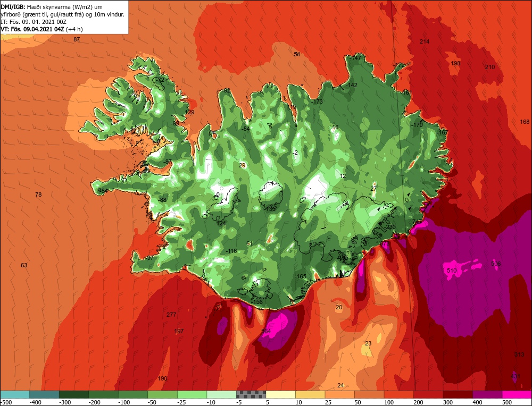The image size is (532, 406).
Task: Click the land value -142 in northeast Iceland
Action: 351,85
